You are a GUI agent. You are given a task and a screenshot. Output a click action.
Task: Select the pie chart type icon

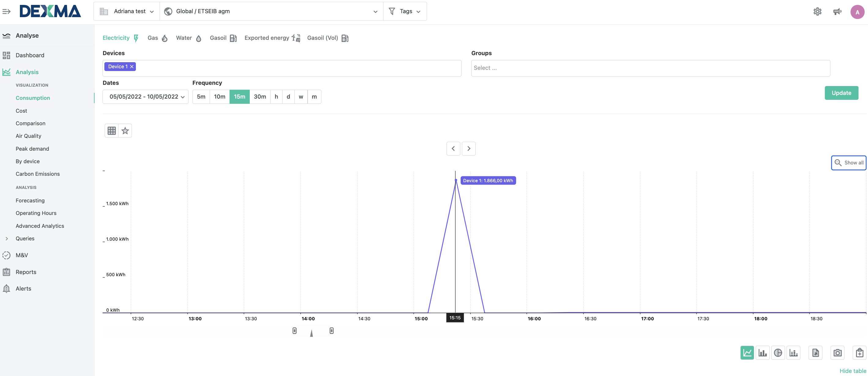pyautogui.click(x=778, y=353)
